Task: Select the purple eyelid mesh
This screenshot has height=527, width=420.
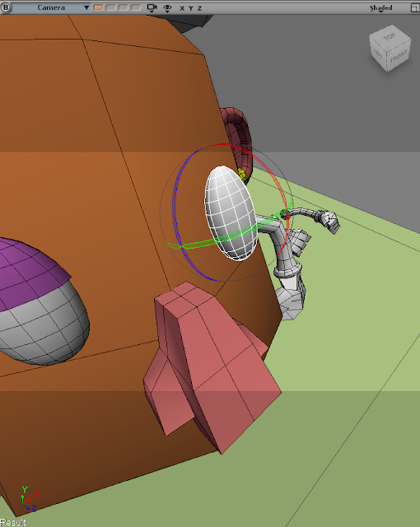Action: pyautogui.click(x=30, y=273)
